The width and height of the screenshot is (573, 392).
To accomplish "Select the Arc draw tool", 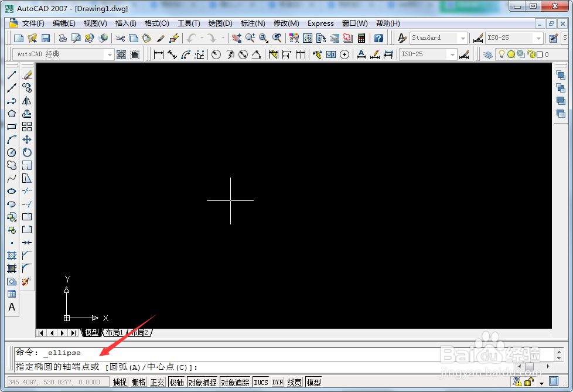I will tap(12, 139).
